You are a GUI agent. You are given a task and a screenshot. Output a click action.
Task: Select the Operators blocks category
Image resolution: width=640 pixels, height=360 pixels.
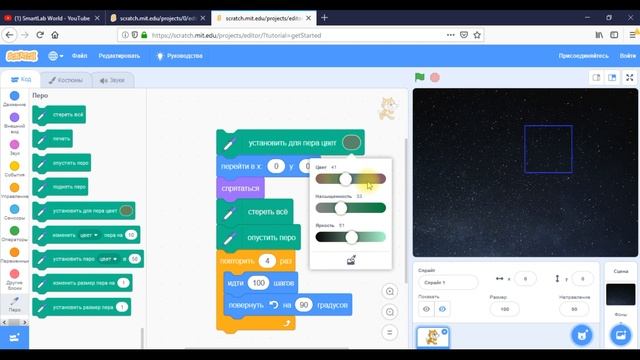[x=14, y=233]
